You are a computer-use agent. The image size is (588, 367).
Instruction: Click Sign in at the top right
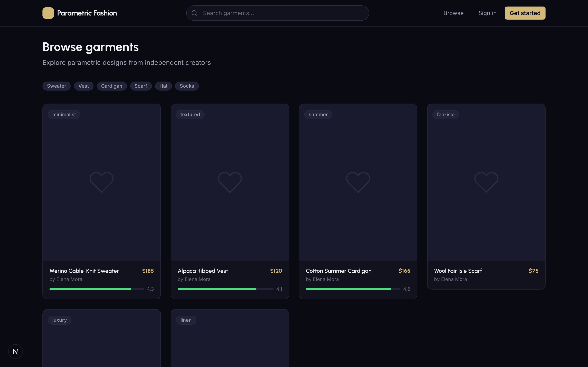(487, 13)
